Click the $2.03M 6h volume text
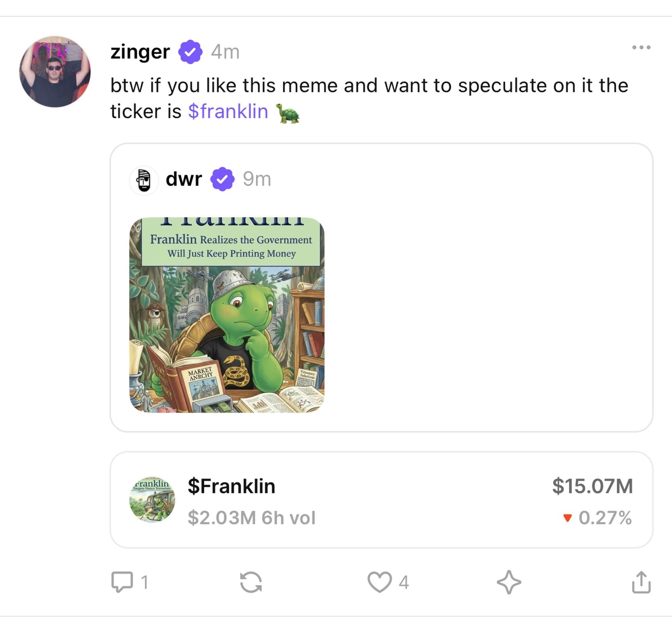 [x=251, y=516]
